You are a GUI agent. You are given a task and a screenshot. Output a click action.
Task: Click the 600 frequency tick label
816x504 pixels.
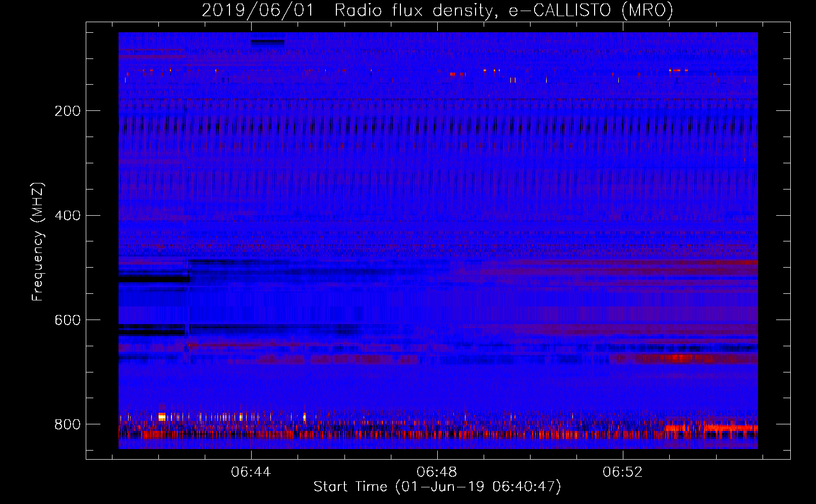pos(68,320)
